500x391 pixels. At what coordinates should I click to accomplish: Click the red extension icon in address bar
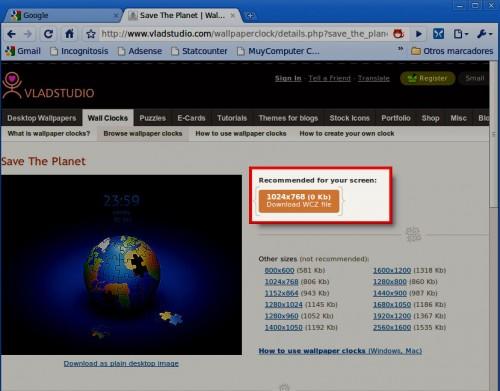click(398, 34)
